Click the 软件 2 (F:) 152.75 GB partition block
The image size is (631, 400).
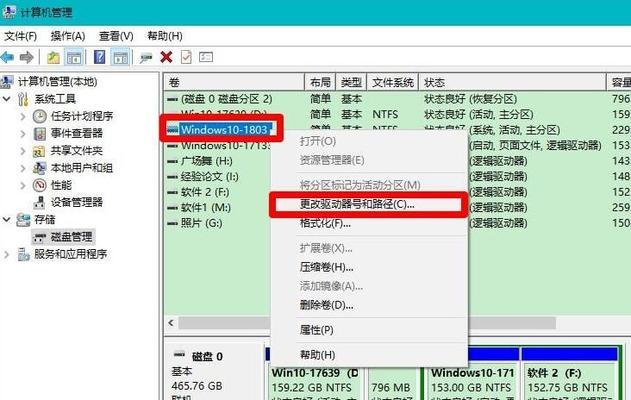[x=569, y=380]
